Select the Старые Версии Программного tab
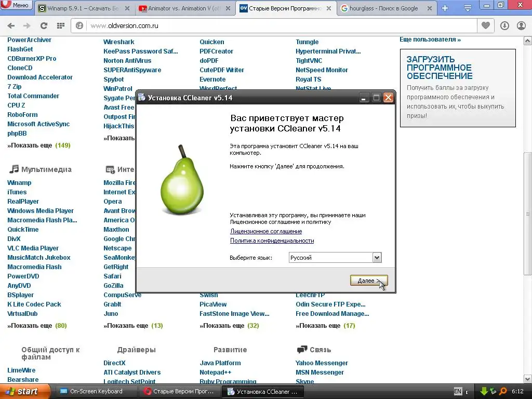The width and height of the screenshot is (532, 399). (x=285, y=8)
